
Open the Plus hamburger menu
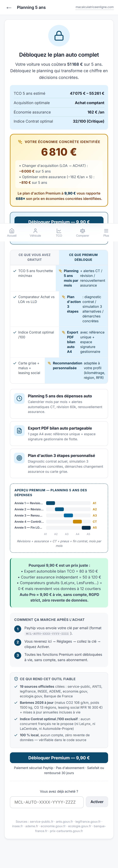[x=106, y=233]
